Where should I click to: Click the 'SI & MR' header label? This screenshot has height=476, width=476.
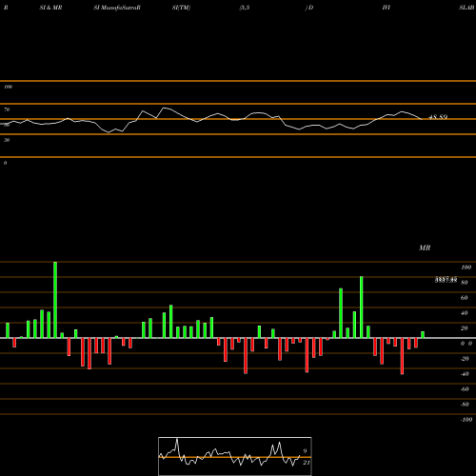click(x=50, y=8)
